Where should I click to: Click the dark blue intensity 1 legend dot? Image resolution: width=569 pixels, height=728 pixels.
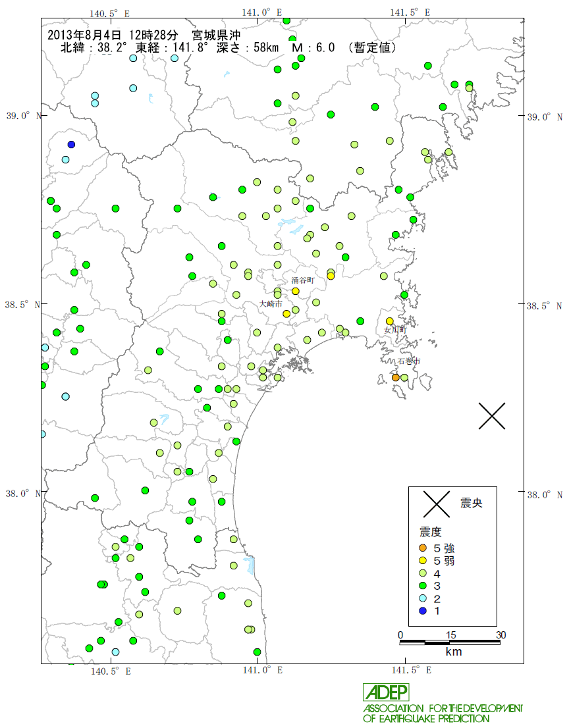[x=423, y=611]
